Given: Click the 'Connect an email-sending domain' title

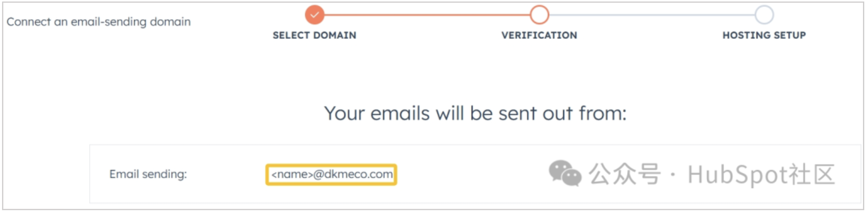Looking at the screenshot, I should point(99,22).
